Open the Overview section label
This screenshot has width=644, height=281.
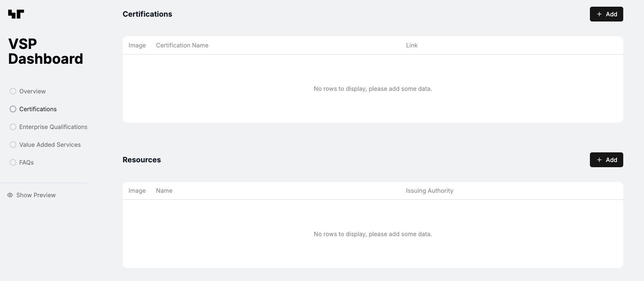coord(33,91)
